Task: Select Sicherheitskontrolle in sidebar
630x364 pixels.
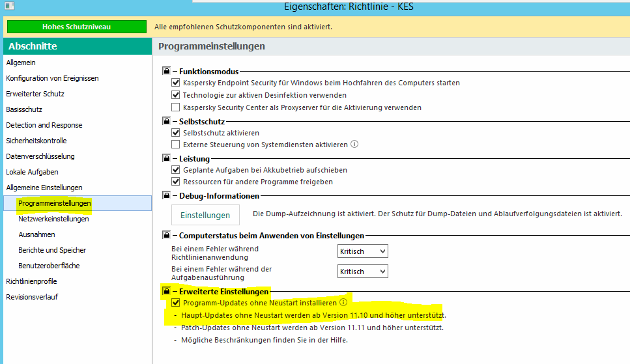Action: coord(36,141)
